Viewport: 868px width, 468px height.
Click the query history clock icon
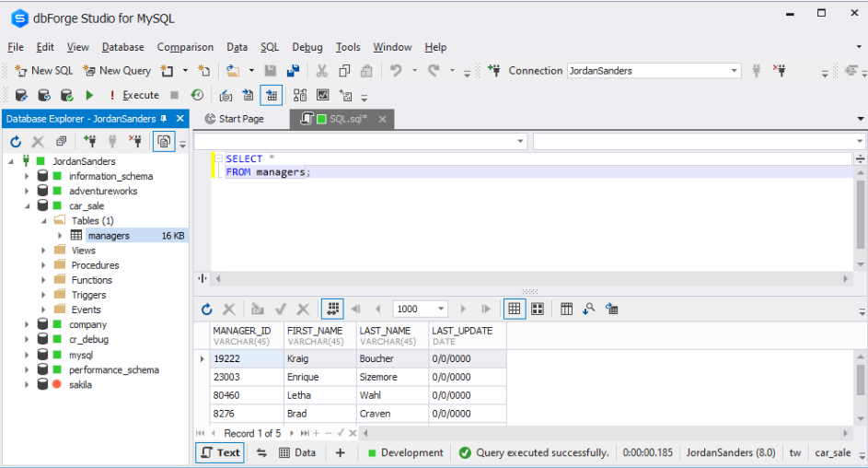pos(197,95)
